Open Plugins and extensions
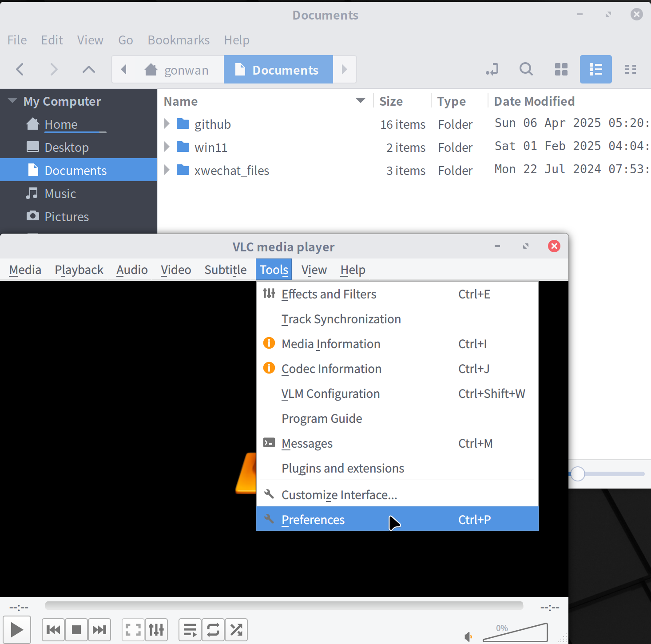This screenshot has height=644, width=651. 397,468
